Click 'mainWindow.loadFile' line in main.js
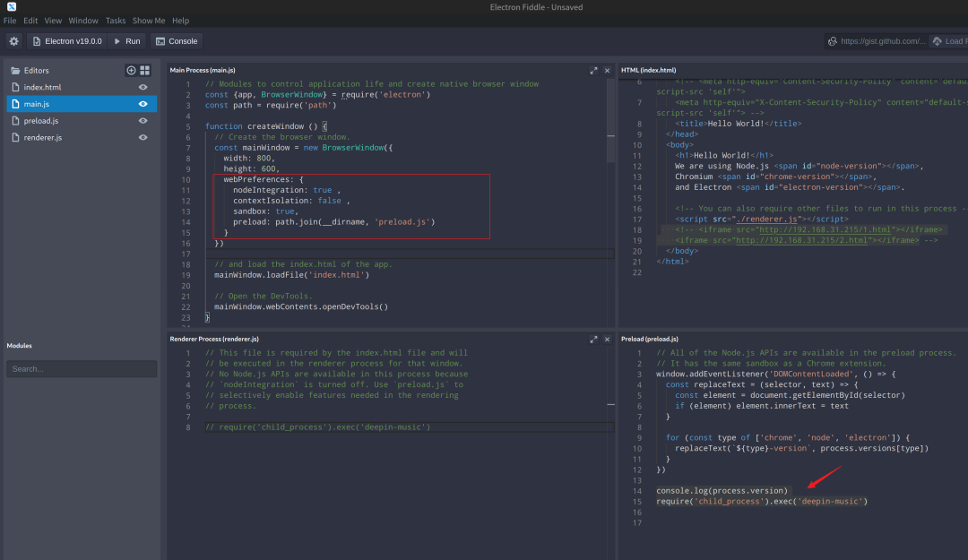 [291, 275]
